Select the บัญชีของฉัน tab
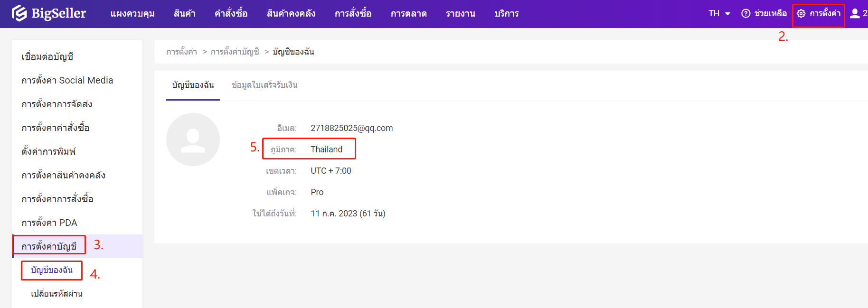 click(193, 85)
